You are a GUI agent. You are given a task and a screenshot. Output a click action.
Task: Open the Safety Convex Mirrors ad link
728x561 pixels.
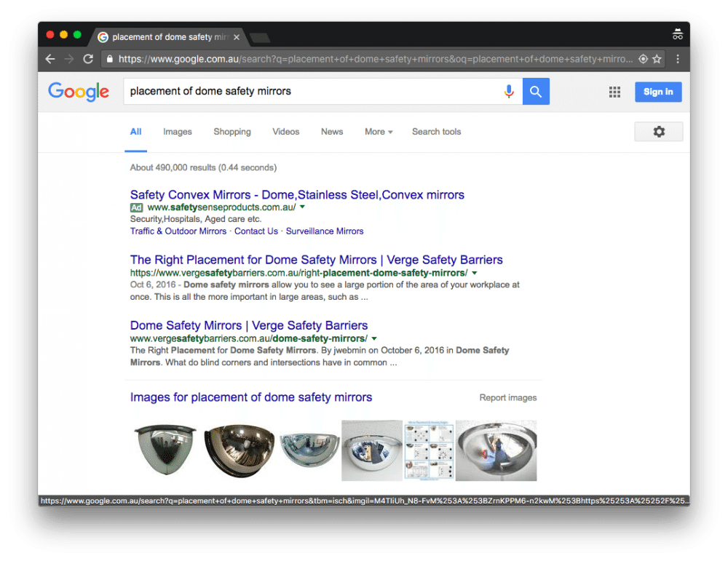click(297, 195)
